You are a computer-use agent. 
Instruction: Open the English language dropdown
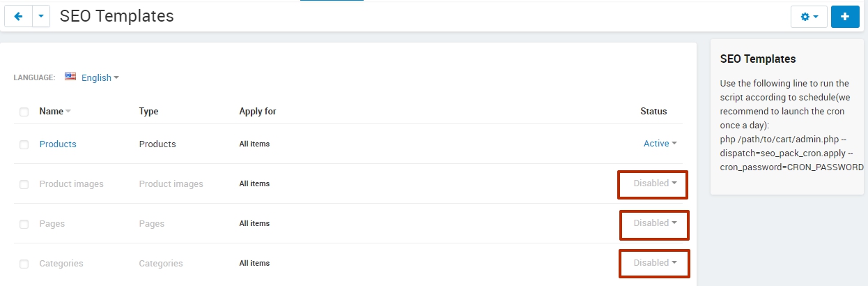(x=100, y=77)
